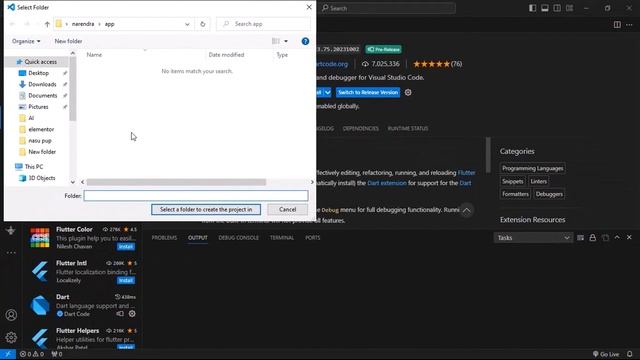Open PORTS tab
The height and width of the screenshot is (360, 640).
click(x=313, y=238)
